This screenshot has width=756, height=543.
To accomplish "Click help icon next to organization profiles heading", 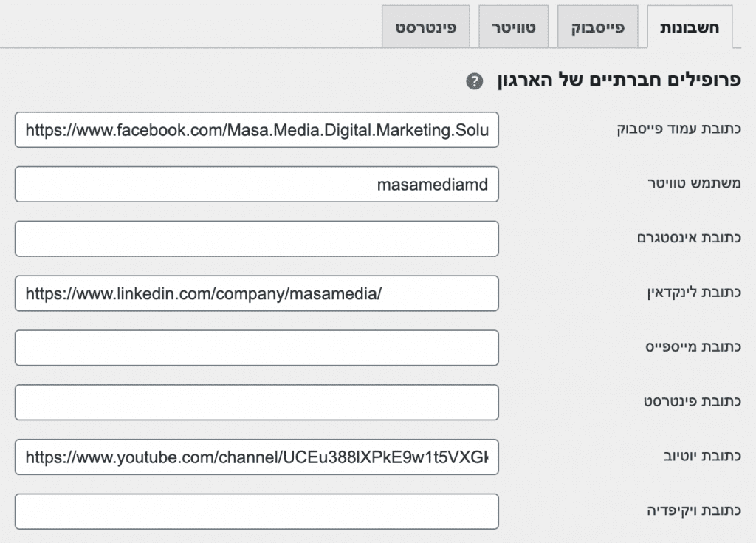I will 475,81.
